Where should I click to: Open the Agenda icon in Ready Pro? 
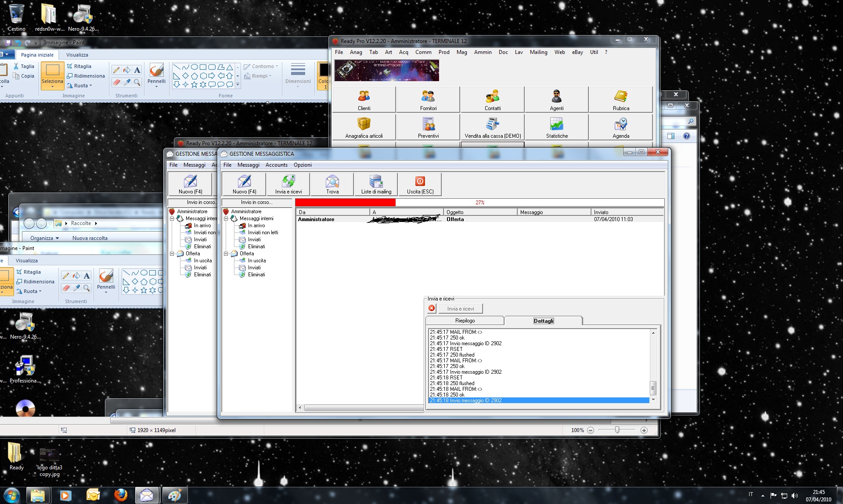pos(621,127)
